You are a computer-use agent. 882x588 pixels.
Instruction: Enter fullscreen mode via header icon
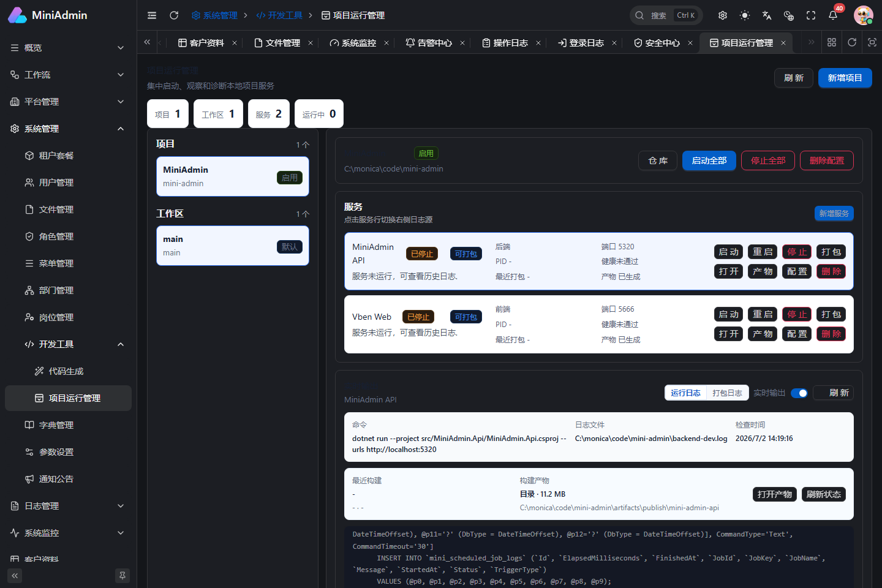click(x=811, y=15)
